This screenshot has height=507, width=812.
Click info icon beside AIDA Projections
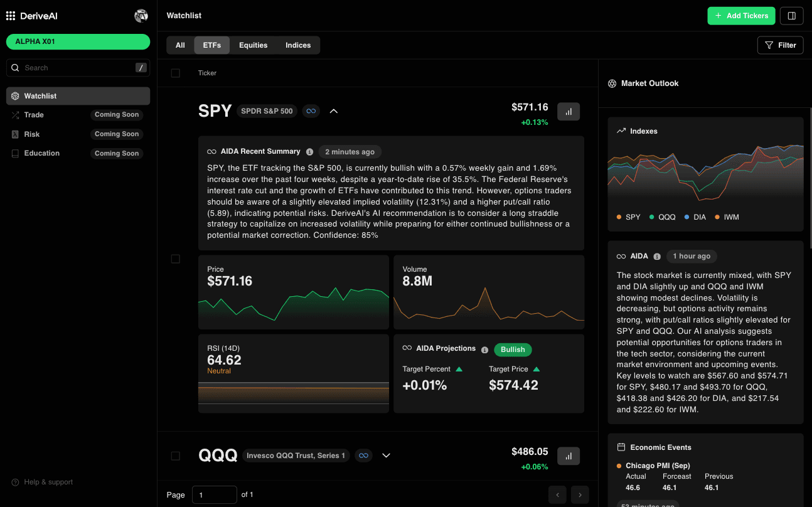coord(485,349)
